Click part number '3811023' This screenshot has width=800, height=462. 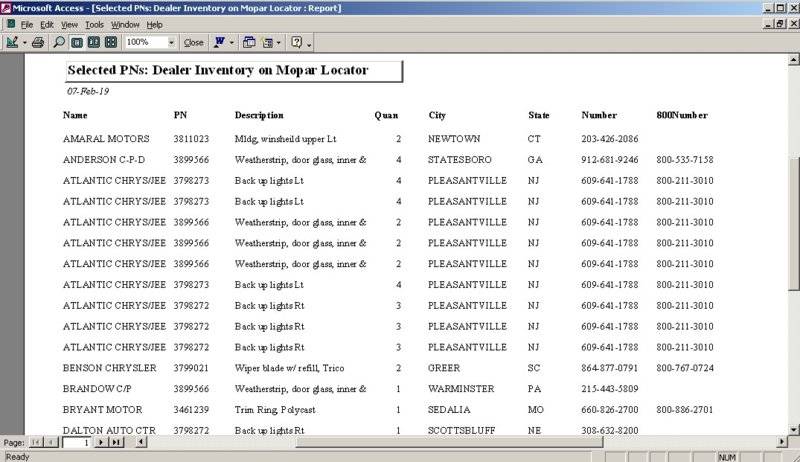191,139
